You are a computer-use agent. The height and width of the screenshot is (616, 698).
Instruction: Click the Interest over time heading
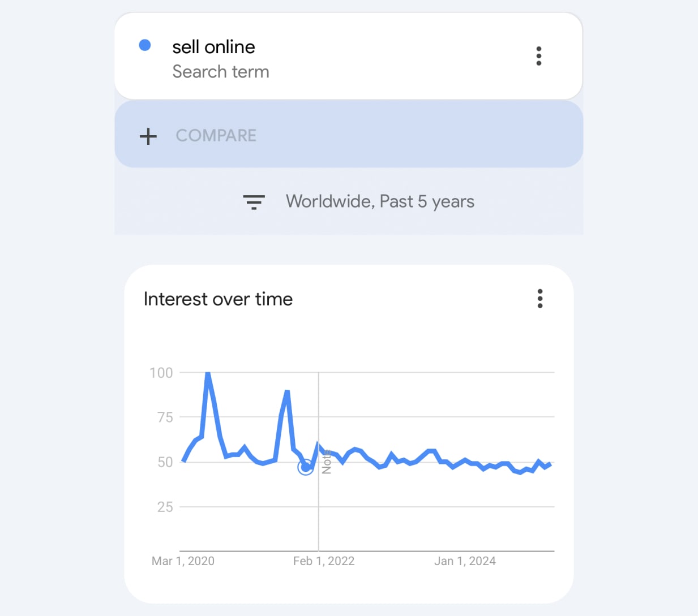[218, 299]
